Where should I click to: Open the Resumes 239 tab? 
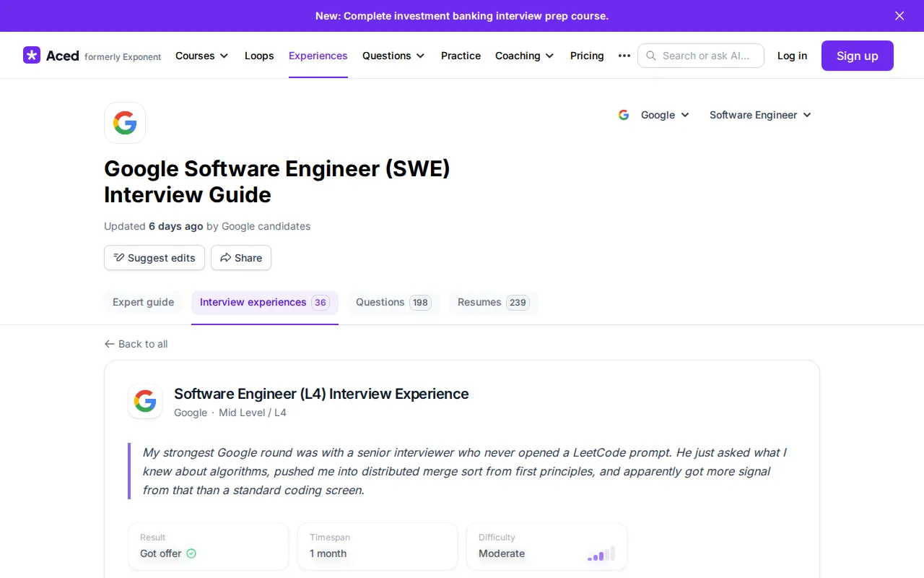coord(493,302)
